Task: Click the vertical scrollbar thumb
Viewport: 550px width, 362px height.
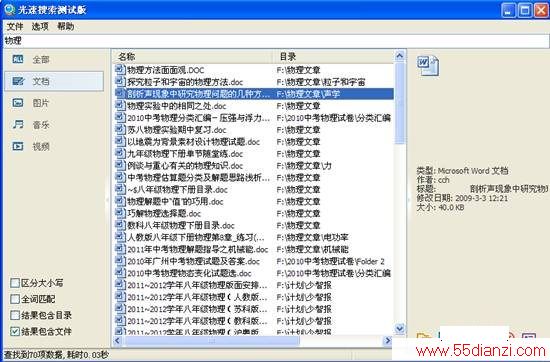Action: 400,103
